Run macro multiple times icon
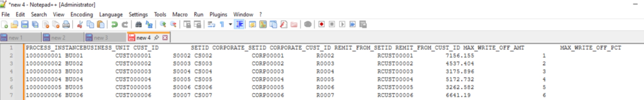644x100 pixels. [x=353, y=24]
